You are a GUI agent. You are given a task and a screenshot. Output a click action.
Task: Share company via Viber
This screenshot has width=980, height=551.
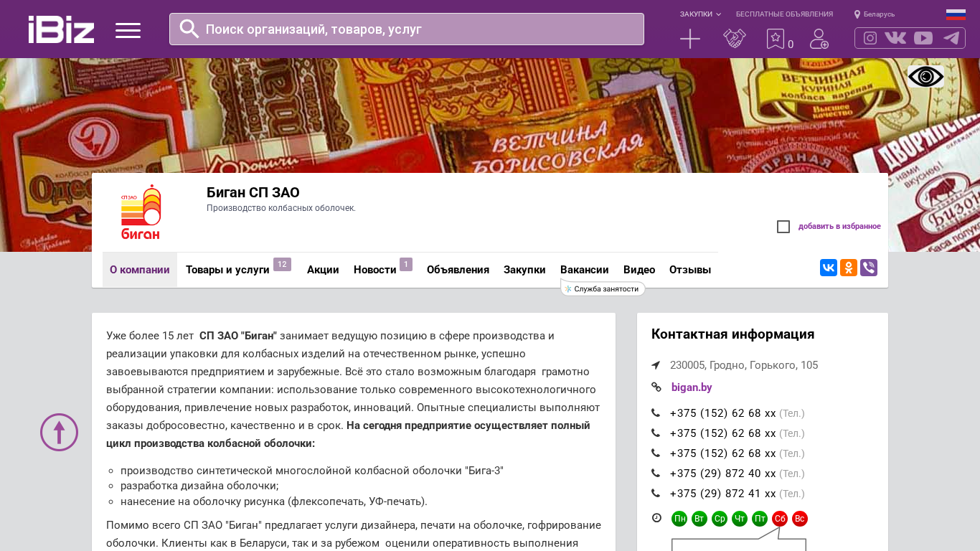pos(869,268)
